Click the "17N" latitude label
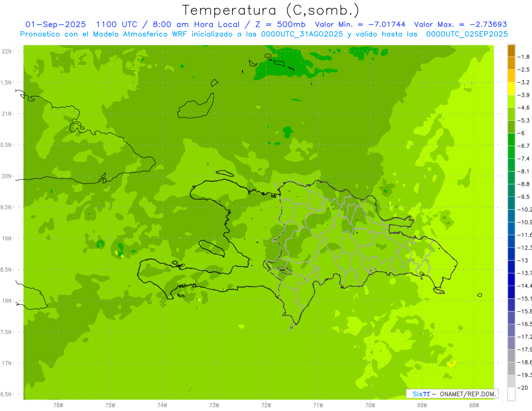 tap(7, 363)
